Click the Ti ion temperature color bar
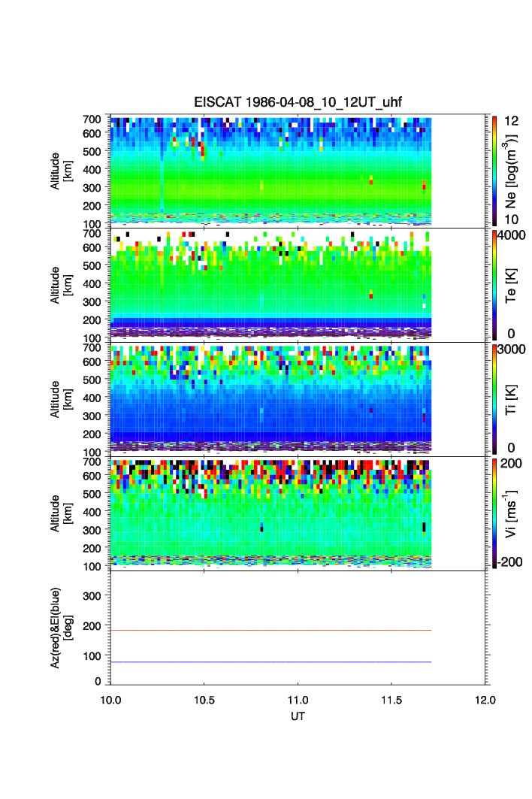Screen dimensions: 532x799 point(494,399)
